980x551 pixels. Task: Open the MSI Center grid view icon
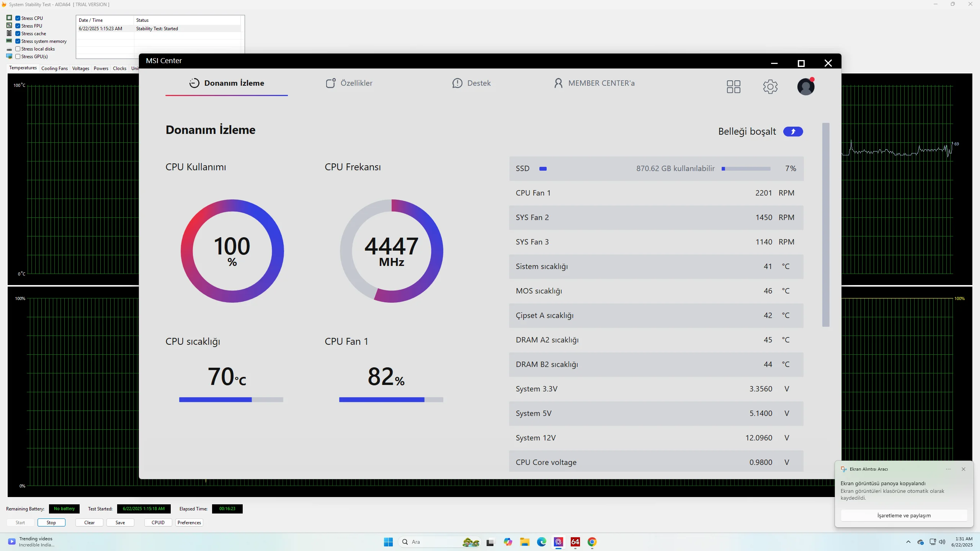[733, 87]
